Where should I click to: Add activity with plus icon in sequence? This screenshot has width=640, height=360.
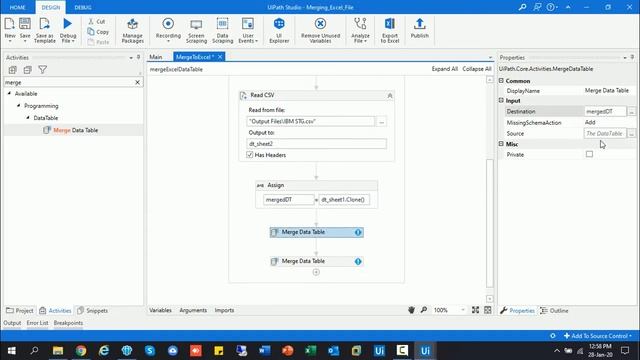pos(316,272)
